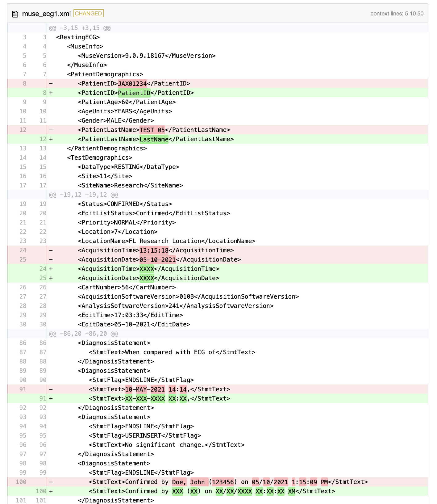
Task: Click the <TestDemographics> opening tag
Action: (x=100, y=157)
